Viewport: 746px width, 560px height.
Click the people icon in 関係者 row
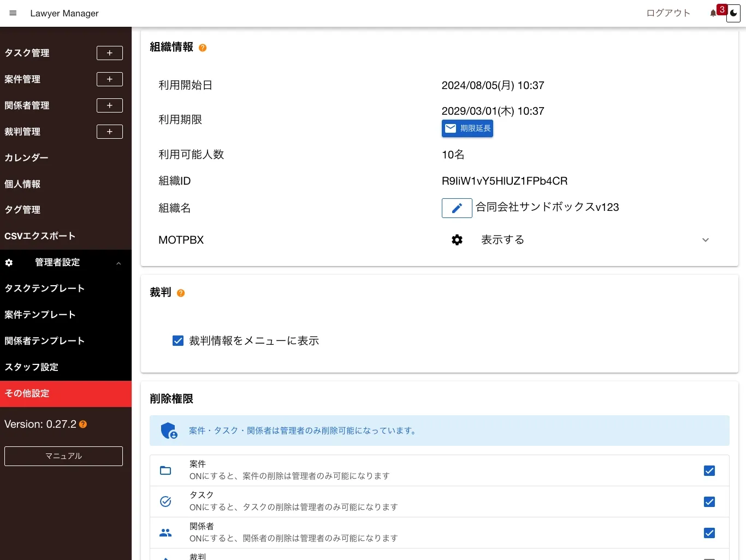165,533
